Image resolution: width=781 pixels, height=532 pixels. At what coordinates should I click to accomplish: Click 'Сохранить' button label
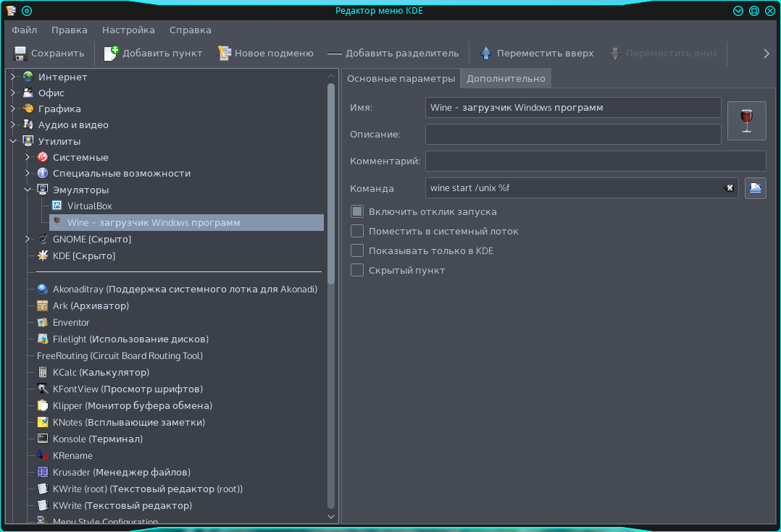pyautogui.click(x=58, y=54)
